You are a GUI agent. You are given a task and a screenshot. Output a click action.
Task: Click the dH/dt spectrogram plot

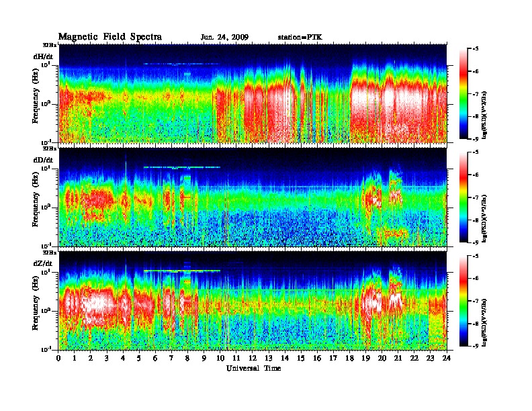tap(253, 93)
